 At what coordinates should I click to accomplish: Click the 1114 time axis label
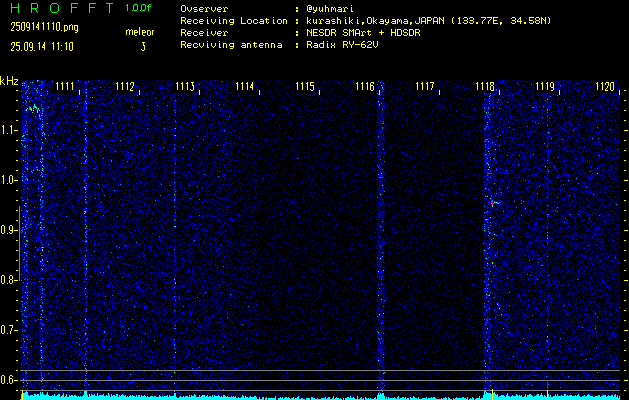click(x=245, y=87)
